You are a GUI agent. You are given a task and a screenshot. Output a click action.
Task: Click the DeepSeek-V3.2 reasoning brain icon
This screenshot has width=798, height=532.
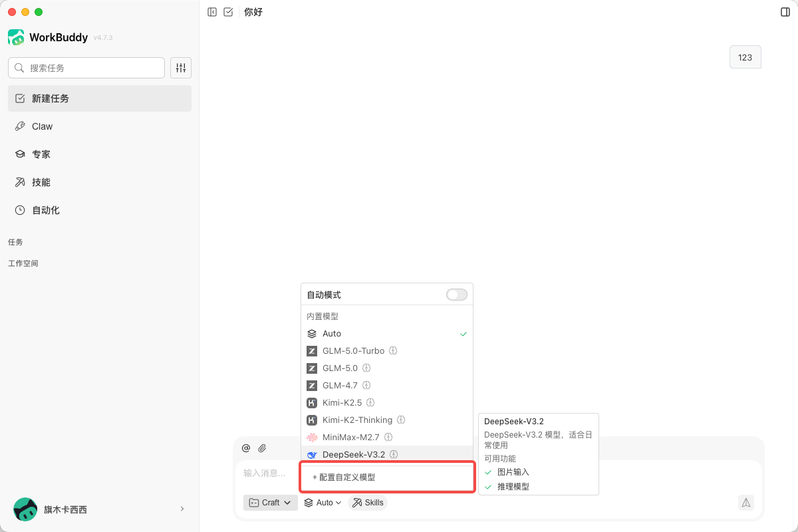pyautogui.click(x=394, y=454)
